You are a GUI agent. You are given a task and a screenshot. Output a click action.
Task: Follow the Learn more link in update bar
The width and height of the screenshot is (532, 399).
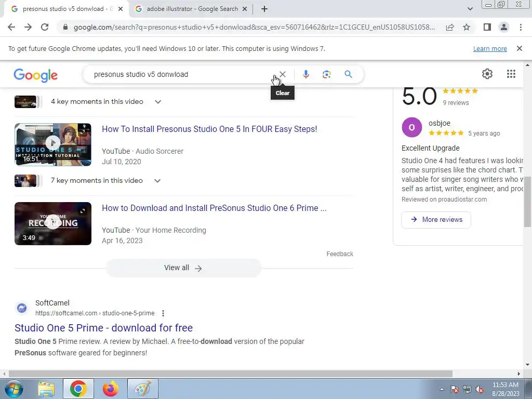click(490, 48)
